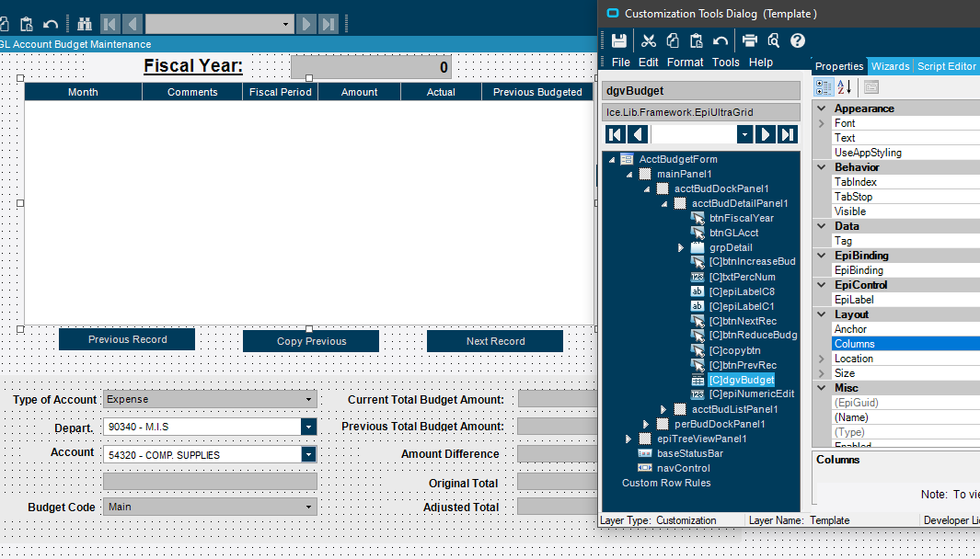Click last-control arrow in Customization dialog
The image size is (980, 559).
click(x=788, y=134)
